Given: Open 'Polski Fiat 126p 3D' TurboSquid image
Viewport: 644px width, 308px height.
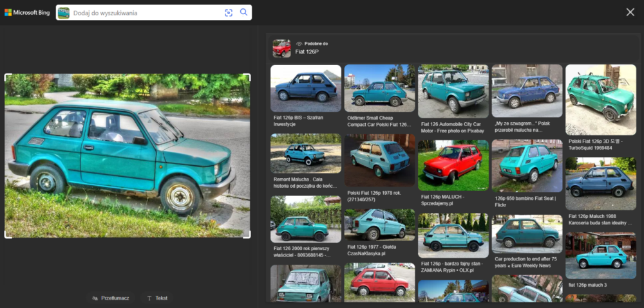Looking at the screenshot, I should (600, 100).
